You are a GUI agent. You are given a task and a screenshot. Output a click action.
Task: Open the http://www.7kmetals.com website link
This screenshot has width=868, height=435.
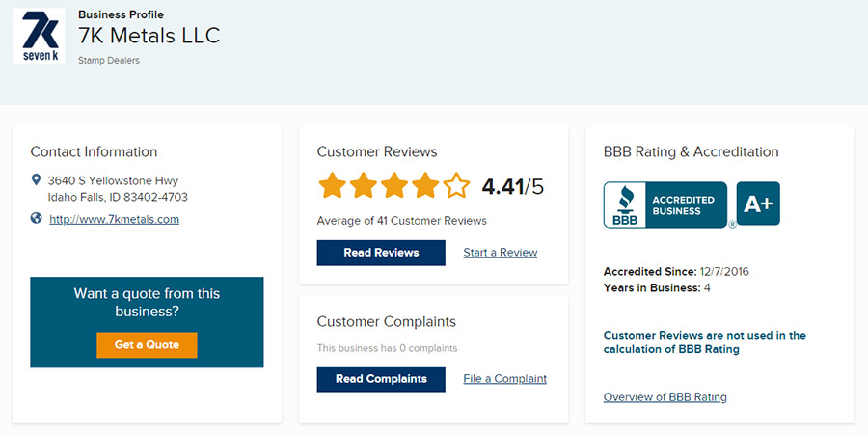click(114, 219)
